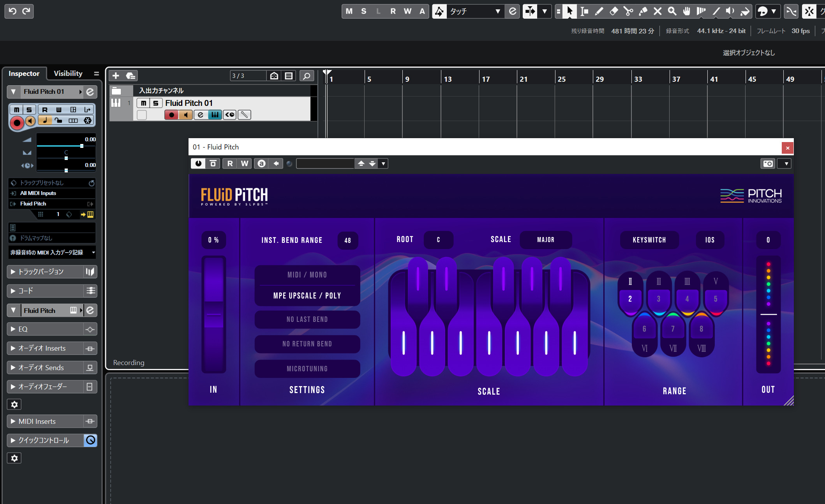The image size is (825, 504).
Task: Select the Object Selection arrow tool
Action: tap(569, 11)
